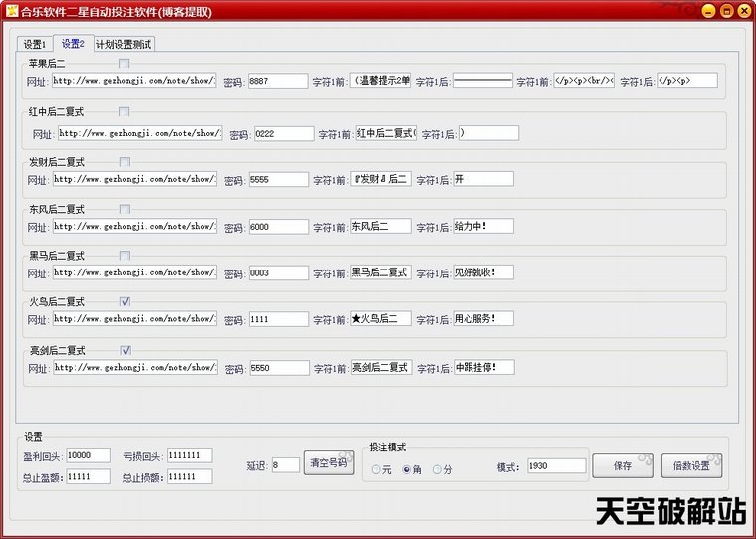The height and width of the screenshot is (539, 756).
Task: Focus the 延迟 delay input field
Action: coord(285,464)
